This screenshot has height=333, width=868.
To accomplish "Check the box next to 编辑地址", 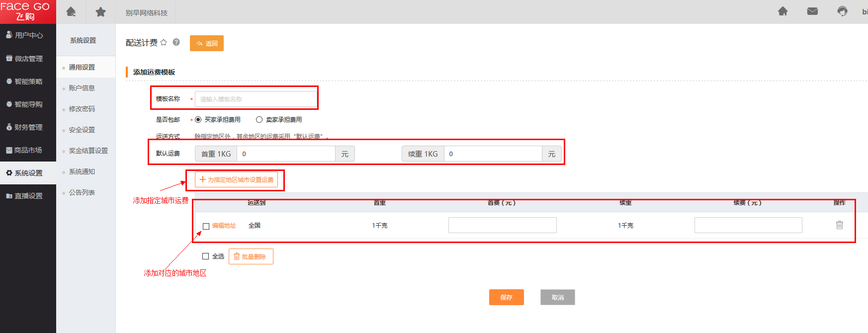I will tap(206, 226).
